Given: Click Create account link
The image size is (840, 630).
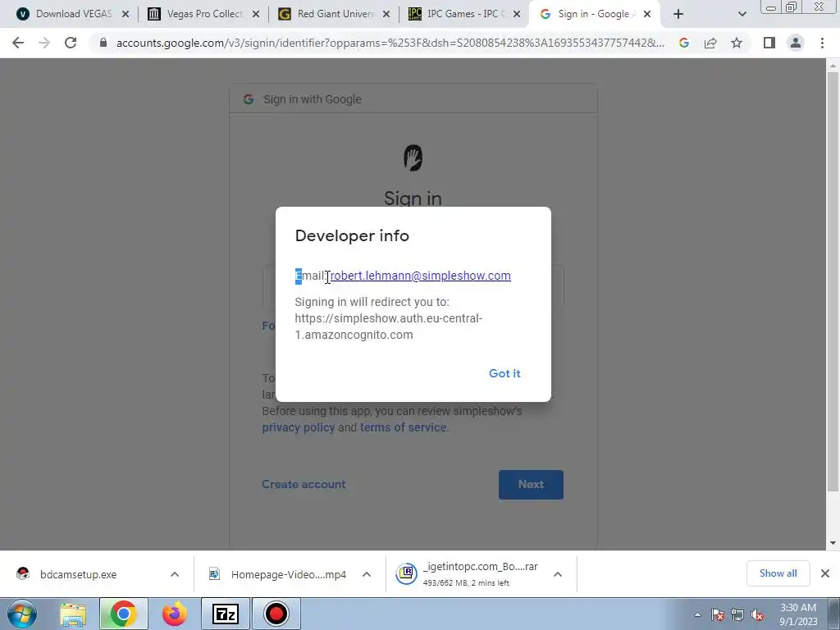Looking at the screenshot, I should (x=304, y=484).
